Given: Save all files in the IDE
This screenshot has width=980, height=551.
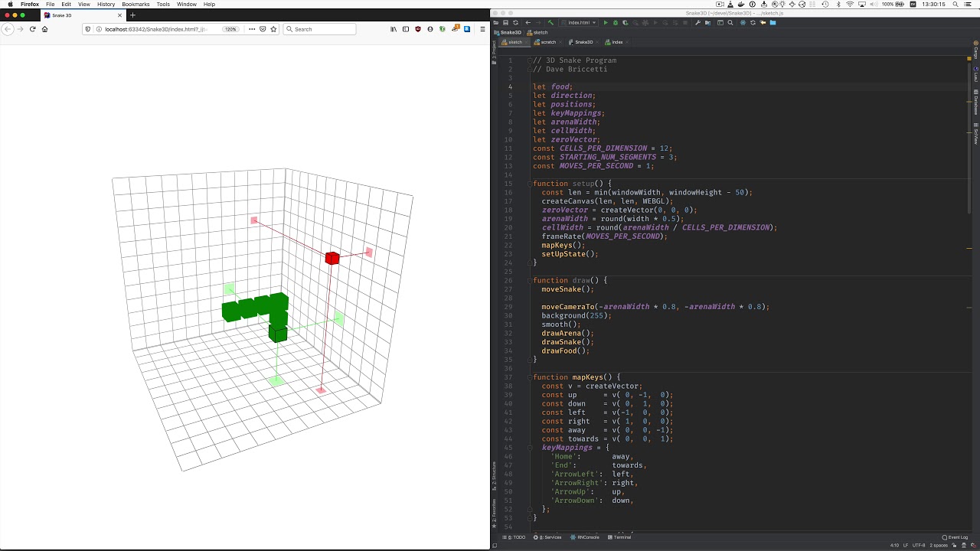Looking at the screenshot, I should point(505,23).
